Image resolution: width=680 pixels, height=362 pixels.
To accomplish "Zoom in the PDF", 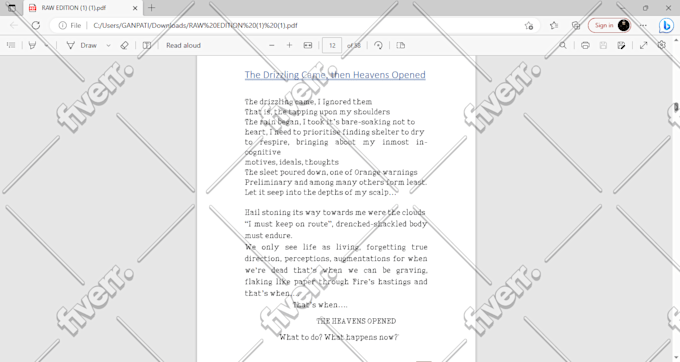I will (x=289, y=45).
